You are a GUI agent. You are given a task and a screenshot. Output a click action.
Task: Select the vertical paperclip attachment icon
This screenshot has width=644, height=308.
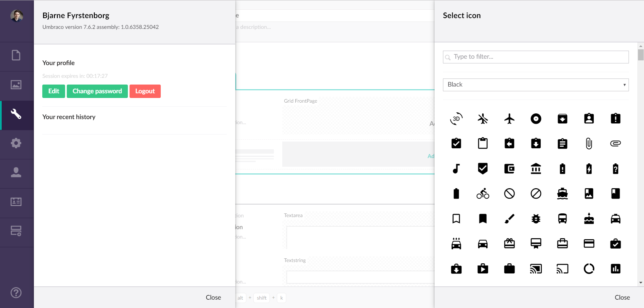tap(589, 144)
